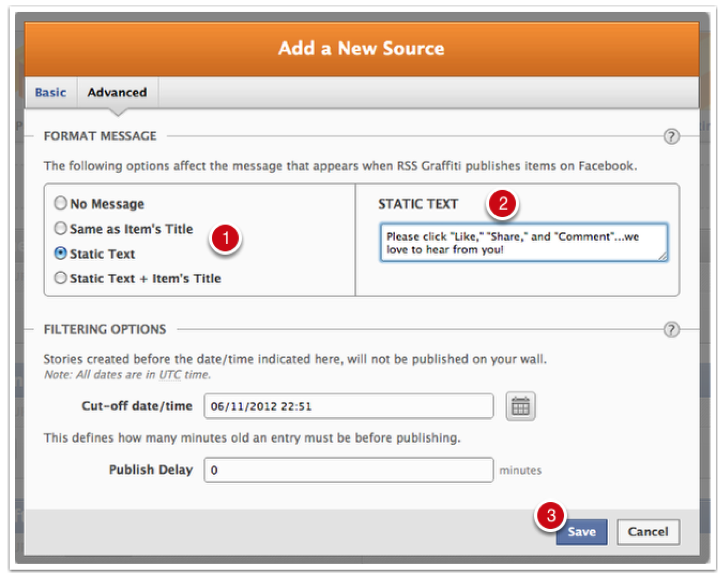Pick Static Text + Item's Title

pos(61,278)
